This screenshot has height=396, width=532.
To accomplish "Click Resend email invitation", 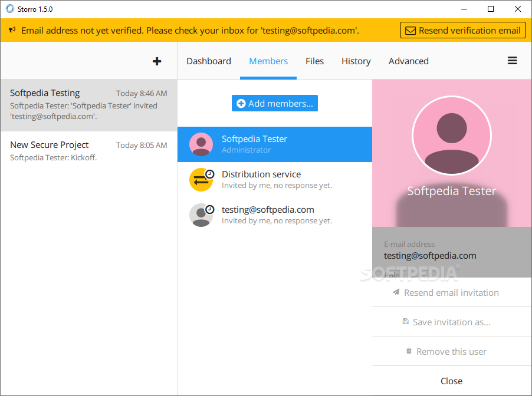I will click(452, 292).
